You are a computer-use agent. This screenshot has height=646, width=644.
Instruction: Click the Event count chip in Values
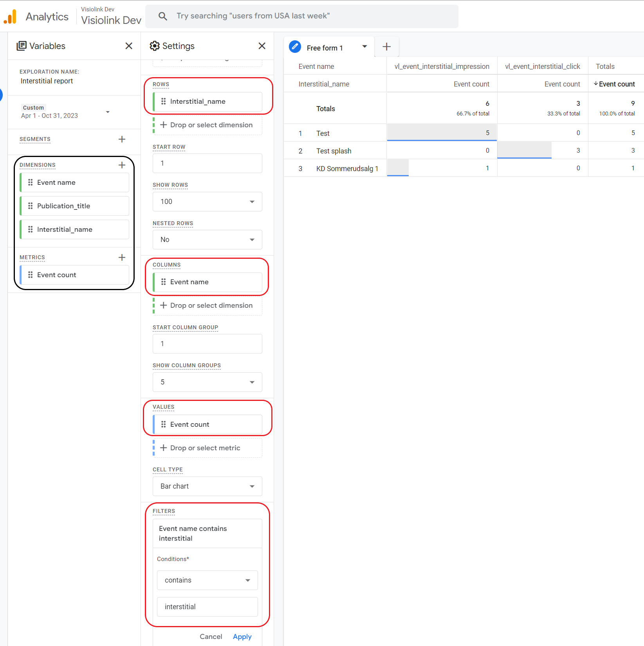(207, 424)
